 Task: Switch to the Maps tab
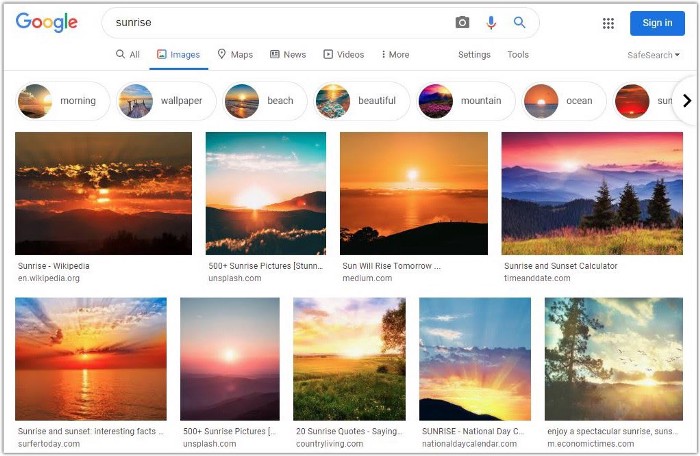click(x=235, y=55)
